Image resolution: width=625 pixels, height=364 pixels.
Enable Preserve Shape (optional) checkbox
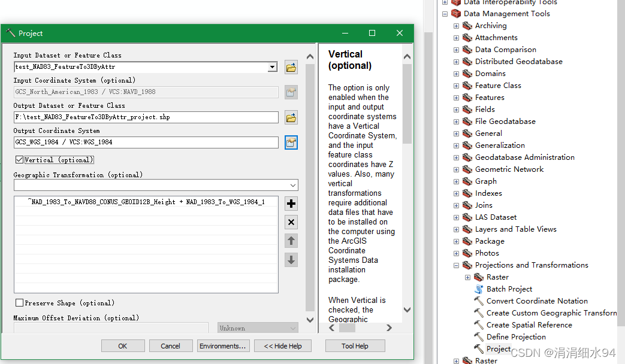[19, 303]
